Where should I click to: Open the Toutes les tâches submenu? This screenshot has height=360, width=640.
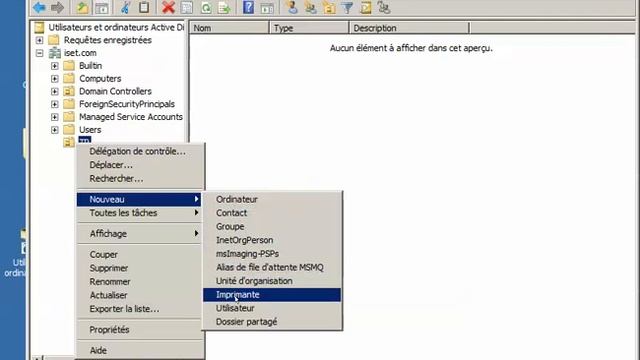[x=140, y=213]
